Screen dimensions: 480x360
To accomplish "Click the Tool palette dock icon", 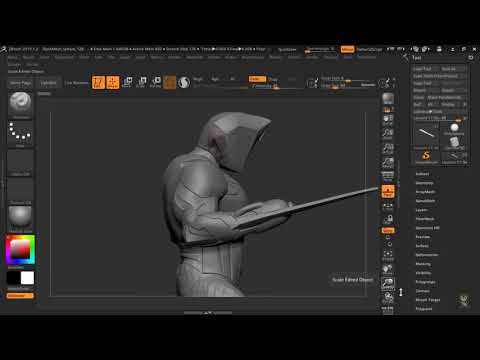I will pyautogui.click(x=471, y=58).
